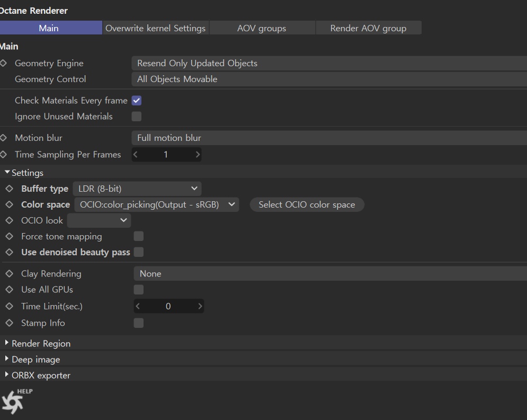Click keyframe diamond beside Force tone mapping

tap(10, 236)
